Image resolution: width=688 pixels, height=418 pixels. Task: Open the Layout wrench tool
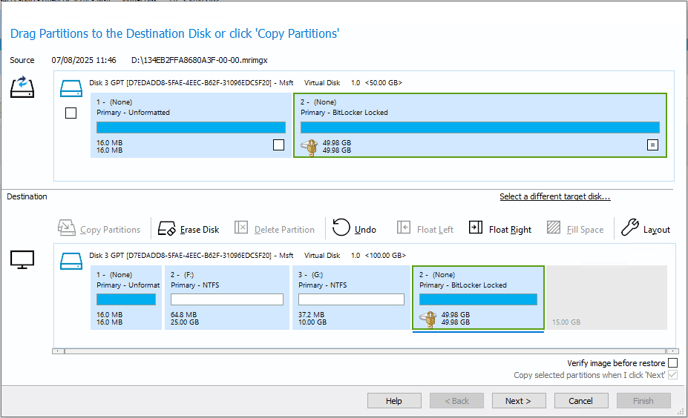[630, 227]
